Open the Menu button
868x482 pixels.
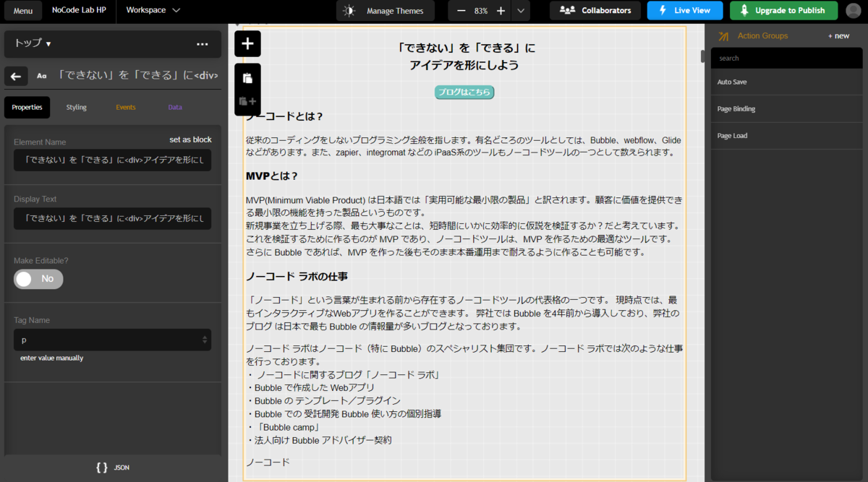(22, 11)
